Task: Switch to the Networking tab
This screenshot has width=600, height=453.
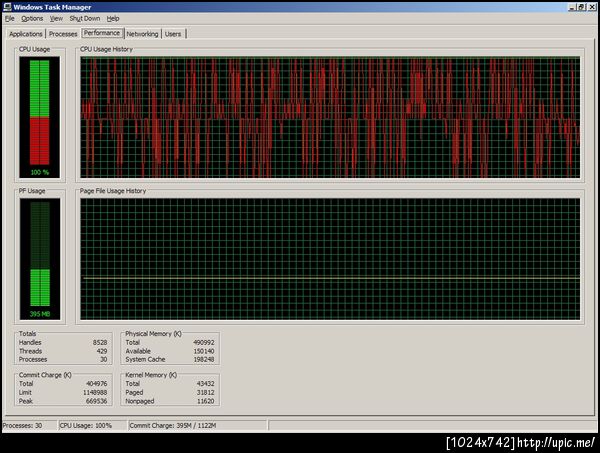Action: pos(142,34)
